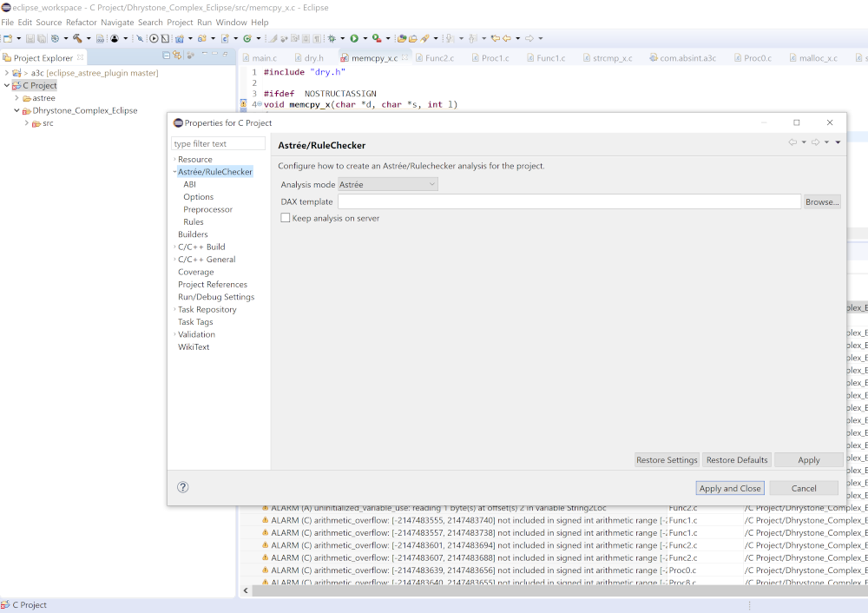Click the Previous Annotation toolbar icon
Image resolution: width=868 pixels, height=613 pixels.
click(472, 38)
